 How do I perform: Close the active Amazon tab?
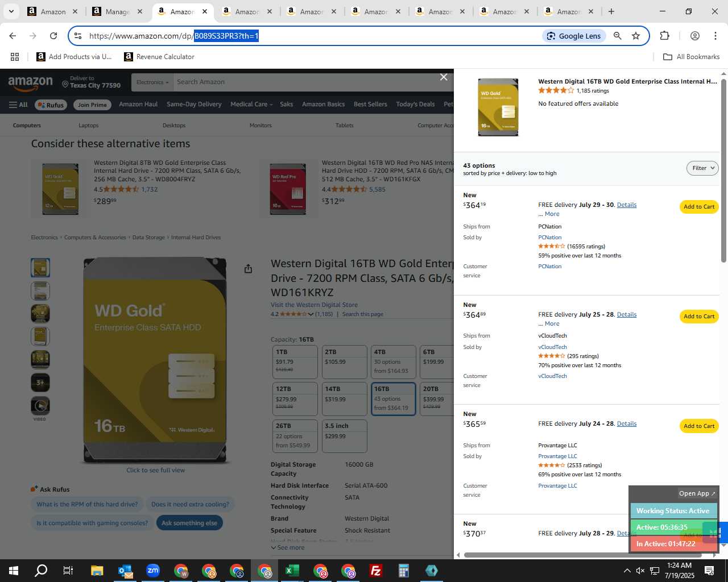tap(205, 11)
